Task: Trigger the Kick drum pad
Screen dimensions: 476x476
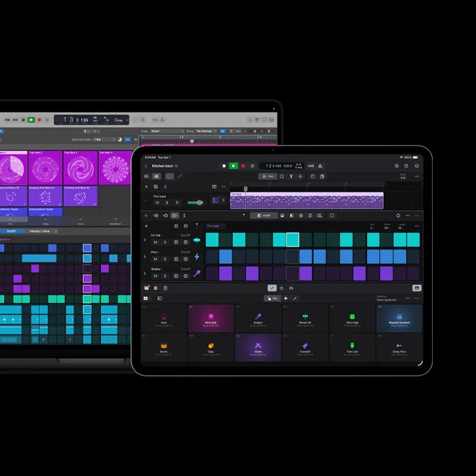Action: (x=164, y=319)
